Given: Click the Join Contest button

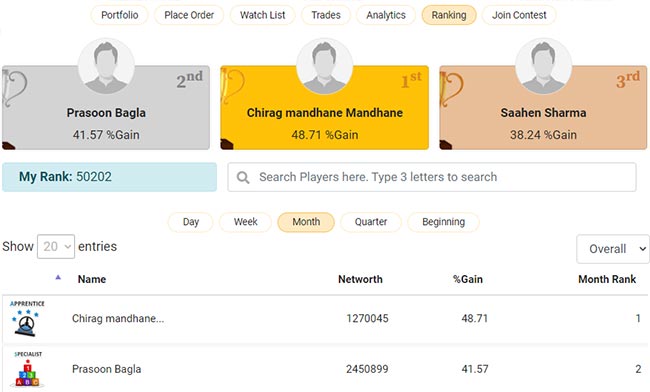Looking at the screenshot, I should [519, 15].
